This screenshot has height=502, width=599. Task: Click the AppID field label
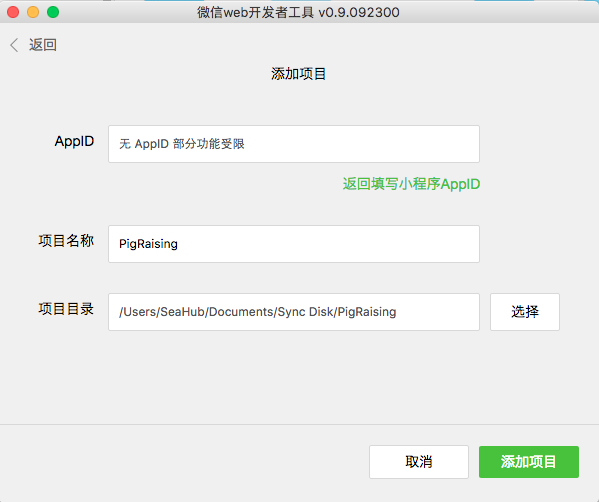point(74,141)
